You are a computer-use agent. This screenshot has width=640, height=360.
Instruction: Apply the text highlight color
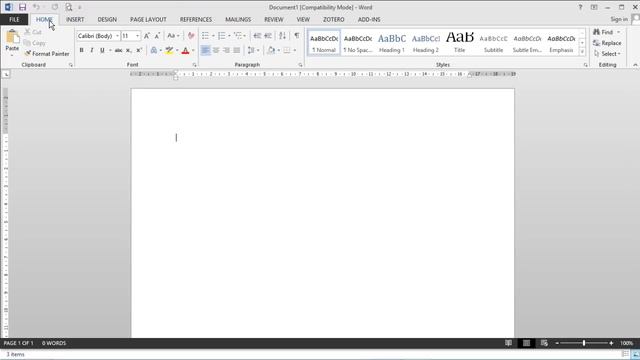point(169,50)
